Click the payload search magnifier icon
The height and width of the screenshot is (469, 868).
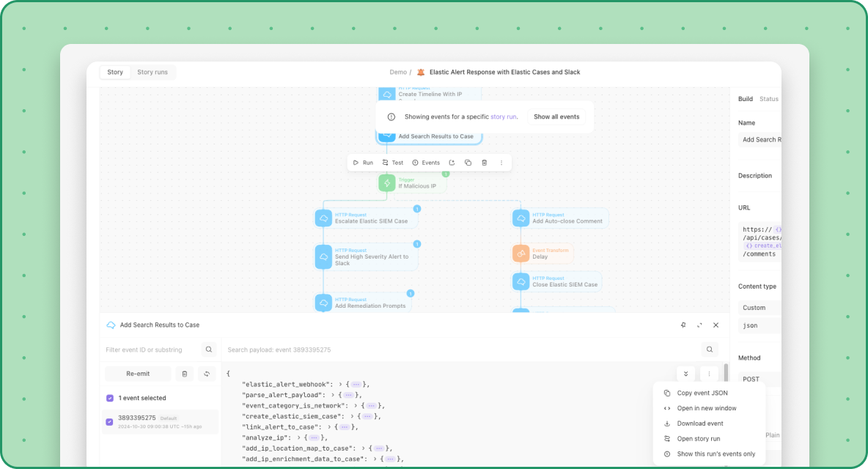tap(710, 350)
